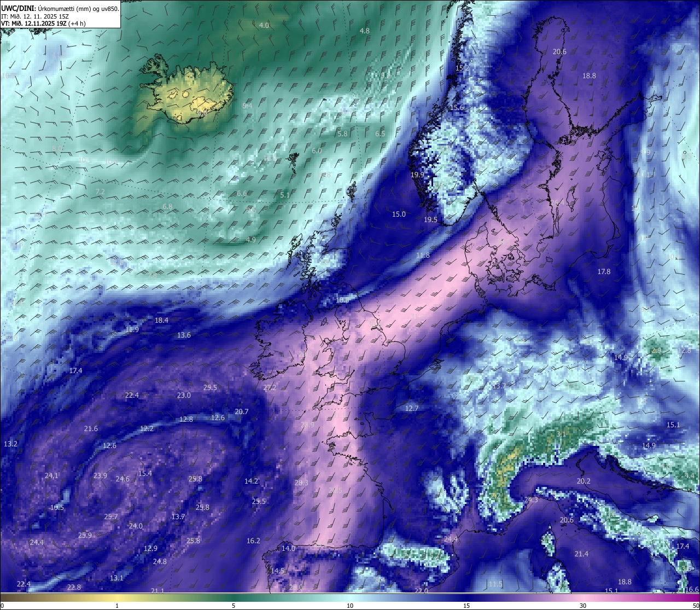Viewport: 700px width, 610px height.
Task: Click the map value '5.8'
Action: (x=343, y=134)
